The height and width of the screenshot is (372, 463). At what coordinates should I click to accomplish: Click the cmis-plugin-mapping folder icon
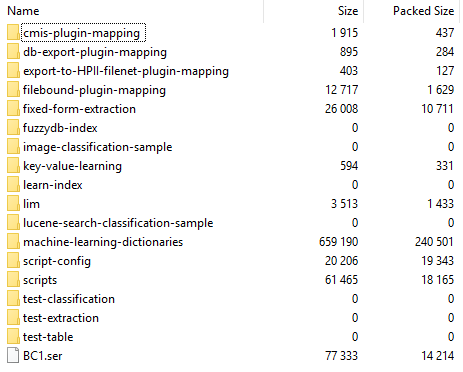[13, 33]
